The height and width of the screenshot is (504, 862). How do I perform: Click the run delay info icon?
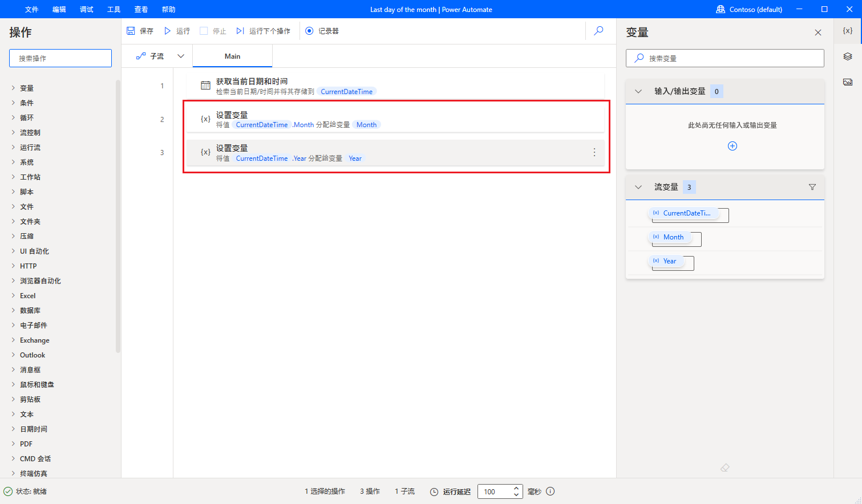[551, 491]
